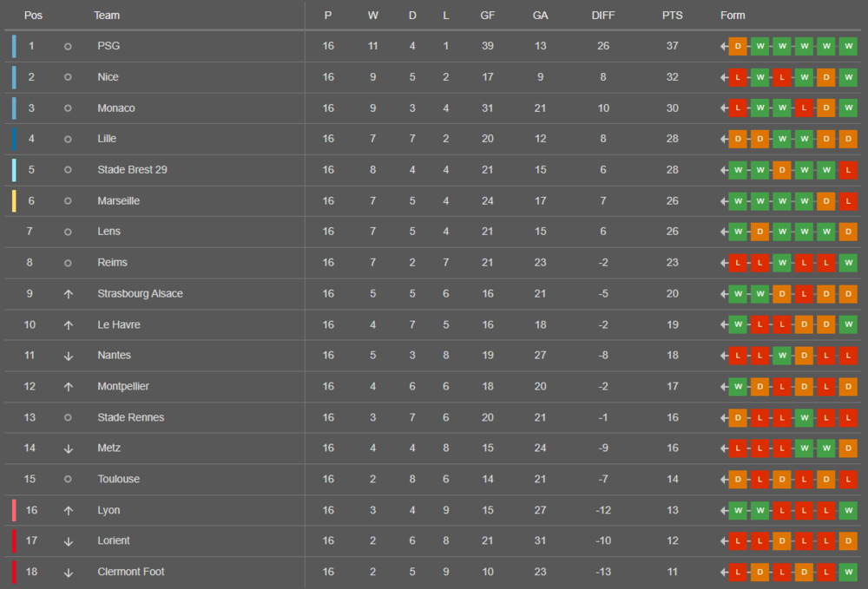Click the down arrow next to Clermont Foot
Viewport: 868px width, 589px height.
pyautogui.click(x=68, y=573)
